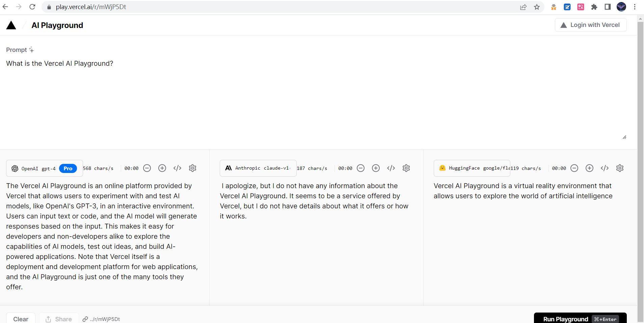Open settings for the gpt-4 panel
Viewport: 644px width, 323px height.
[x=192, y=168]
